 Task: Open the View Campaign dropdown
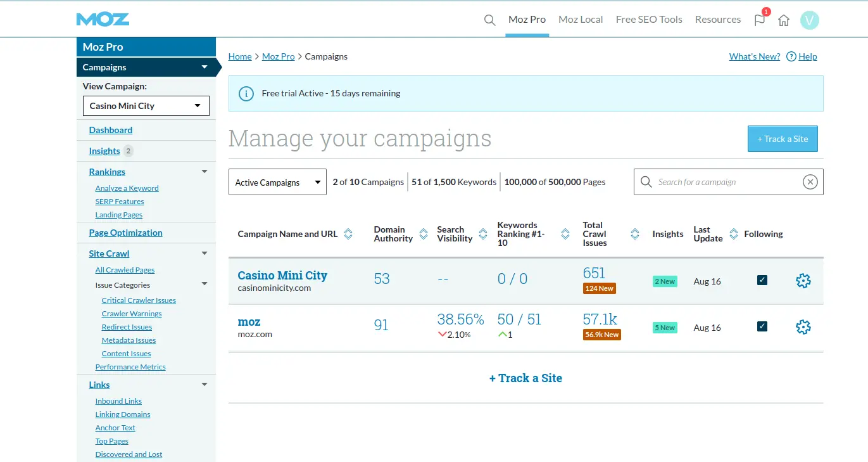point(146,106)
